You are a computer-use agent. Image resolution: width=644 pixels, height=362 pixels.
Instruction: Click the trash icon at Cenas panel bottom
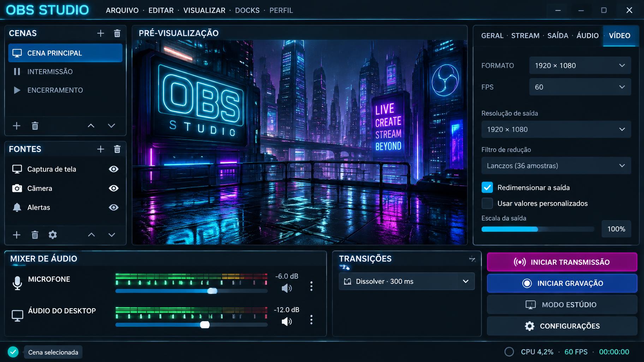click(35, 126)
